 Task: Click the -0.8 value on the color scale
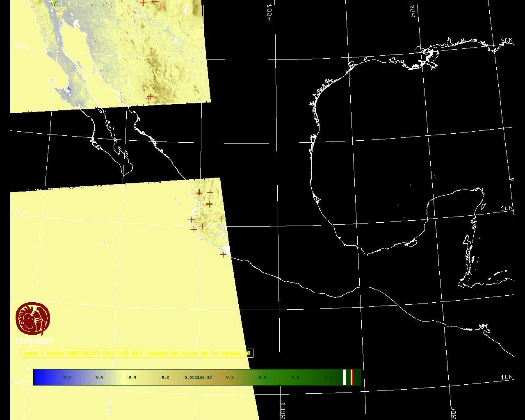point(66,377)
